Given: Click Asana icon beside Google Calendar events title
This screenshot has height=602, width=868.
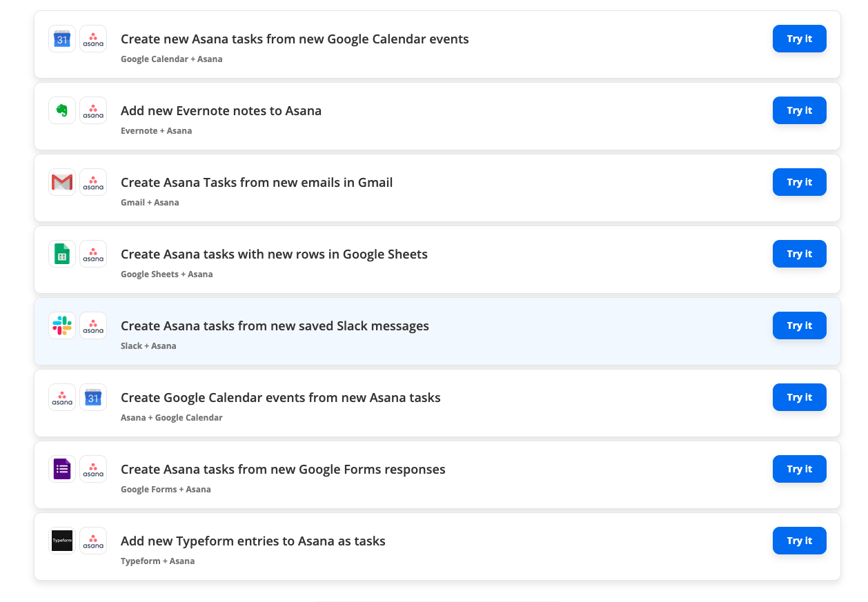Looking at the screenshot, I should click(x=93, y=39).
